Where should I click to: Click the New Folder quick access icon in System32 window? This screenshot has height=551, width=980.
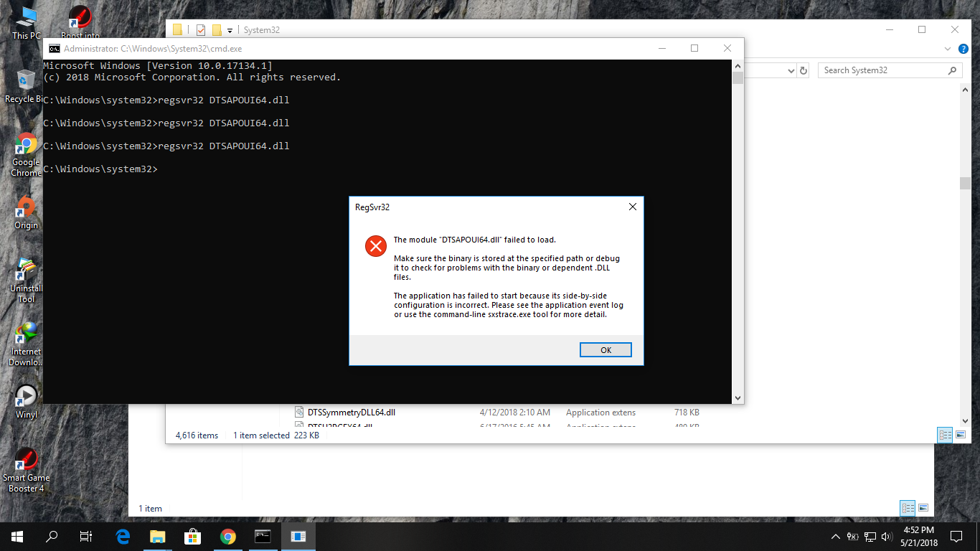[x=216, y=29]
